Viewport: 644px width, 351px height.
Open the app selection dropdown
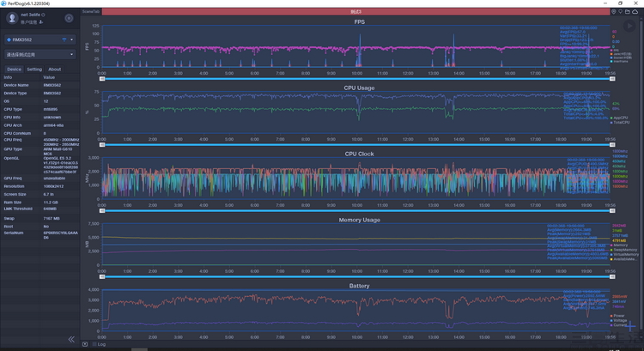(x=39, y=54)
